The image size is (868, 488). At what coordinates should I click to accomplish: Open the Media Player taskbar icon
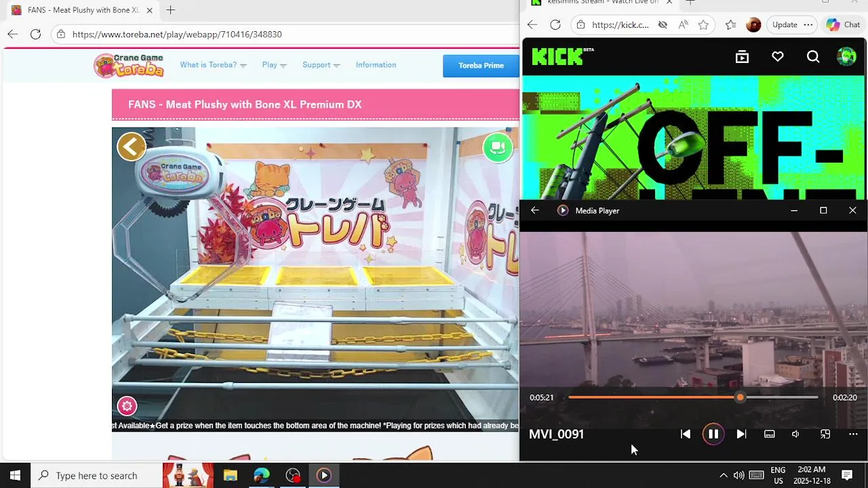323,475
